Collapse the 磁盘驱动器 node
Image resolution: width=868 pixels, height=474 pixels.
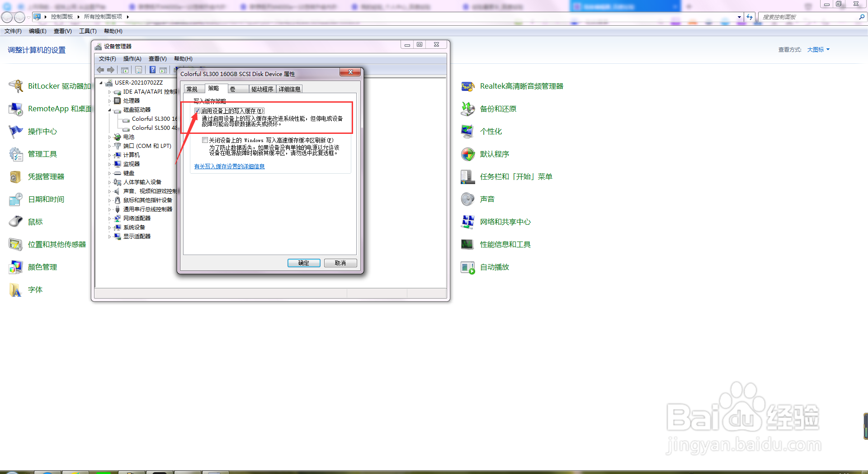pos(110,110)
